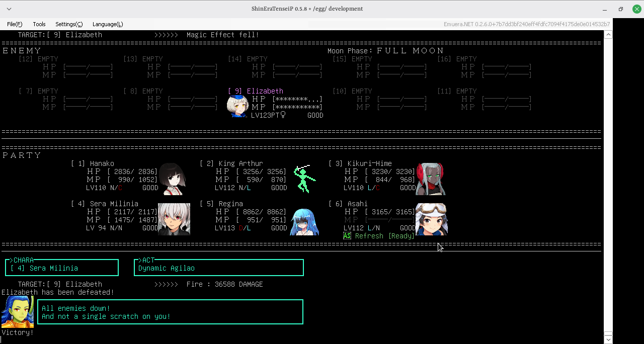This screenshot has height=344, width=644.
Task: Click empty enemy slot [8]
Action: pos(143,91)
